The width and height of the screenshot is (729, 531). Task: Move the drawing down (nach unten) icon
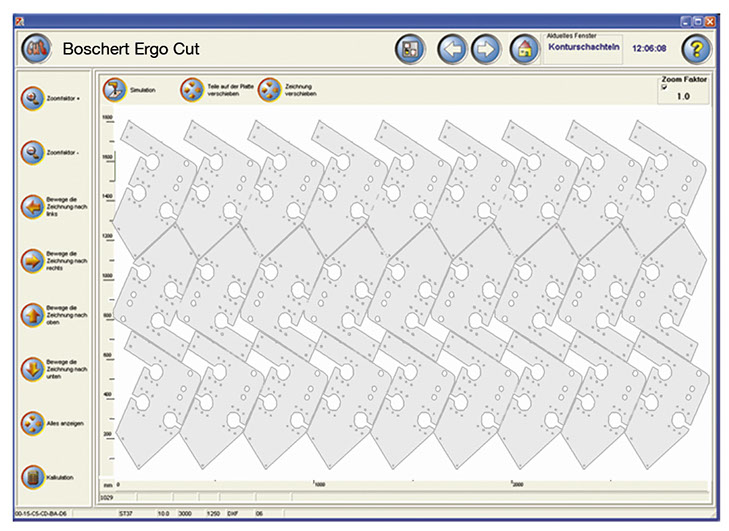coord(33,369)
